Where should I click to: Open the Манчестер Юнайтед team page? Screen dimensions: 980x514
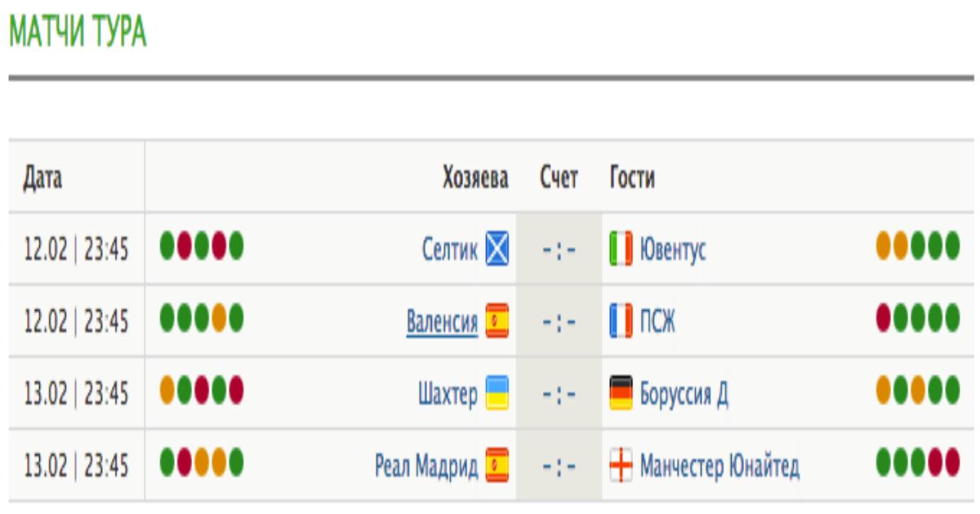[x=719, y=465]
